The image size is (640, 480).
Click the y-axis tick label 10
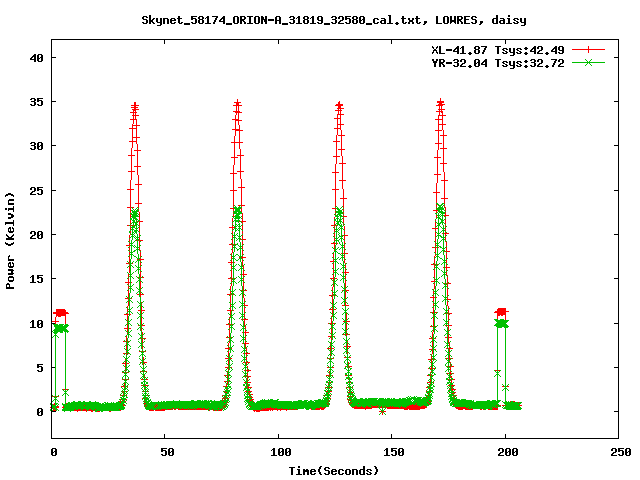click(x=36, y=324)
